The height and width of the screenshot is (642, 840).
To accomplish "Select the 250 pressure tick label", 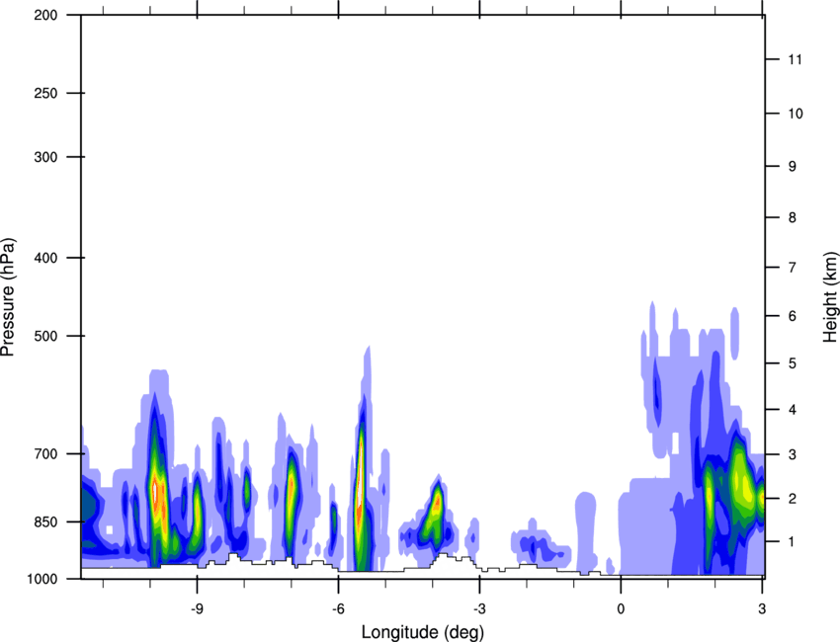I will point(45,93).
